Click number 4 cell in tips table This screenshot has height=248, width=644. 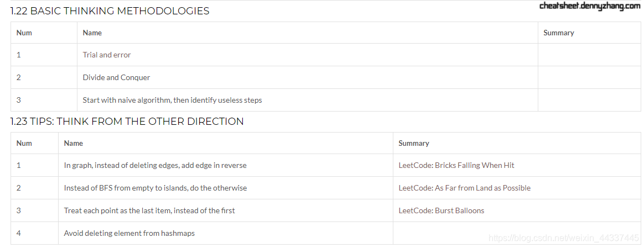click(x=19, y=233)
